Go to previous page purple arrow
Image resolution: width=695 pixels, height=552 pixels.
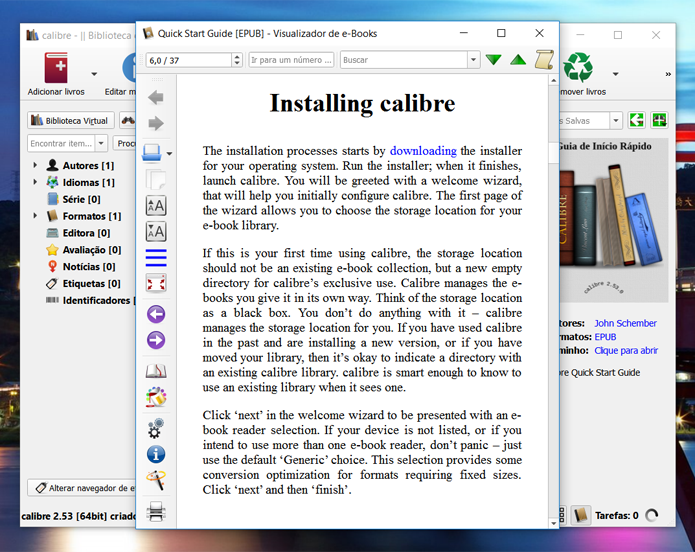tap(156, 314)
